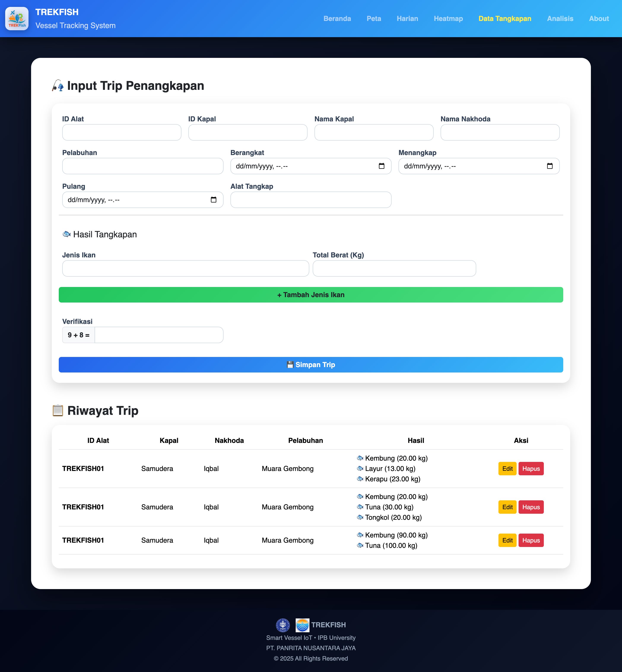Click Edit for the Tuna 100 kg trip
622x672 pixels.
[507, 540]
